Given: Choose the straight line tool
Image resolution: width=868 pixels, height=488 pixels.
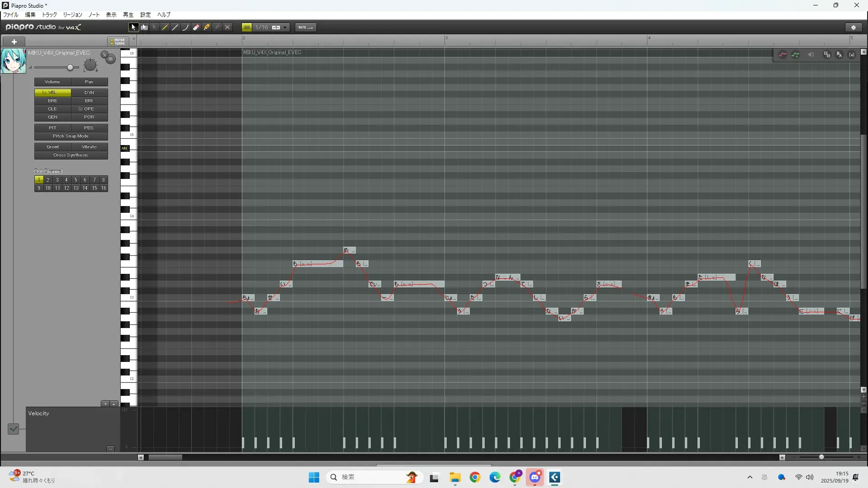Looking at the screenshot, I should coord(175,28).
